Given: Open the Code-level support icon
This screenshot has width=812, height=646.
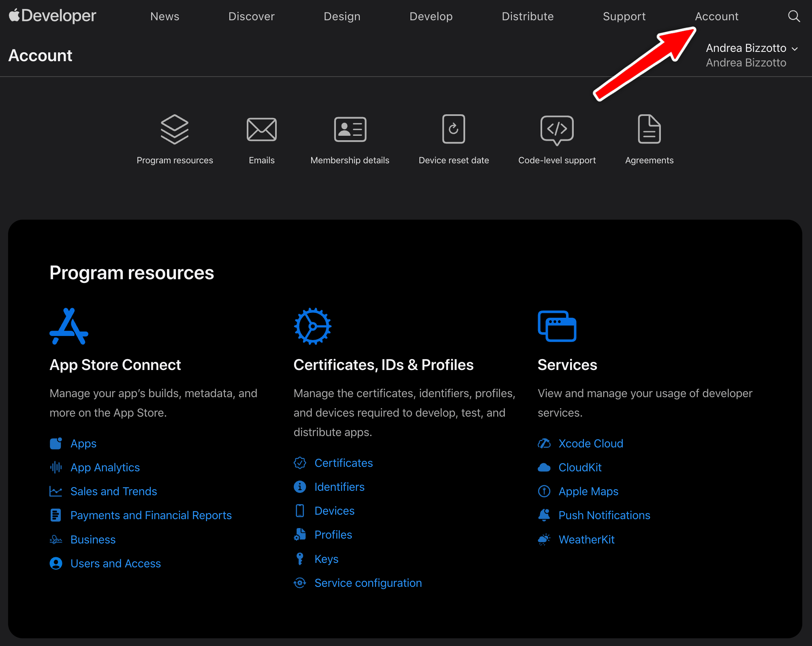Looking at the screenshot, I should [x=557, y=130].
